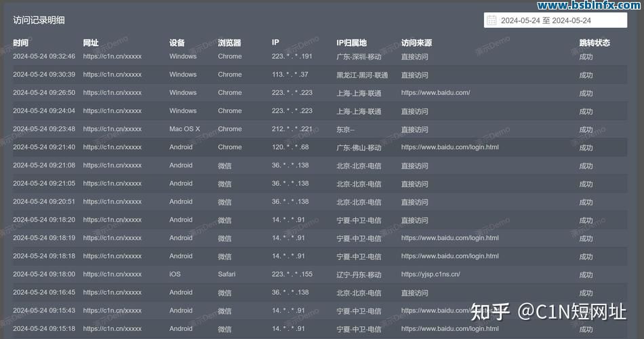
Task: Select the 浏览器 column header
Action: click(230, 43)
